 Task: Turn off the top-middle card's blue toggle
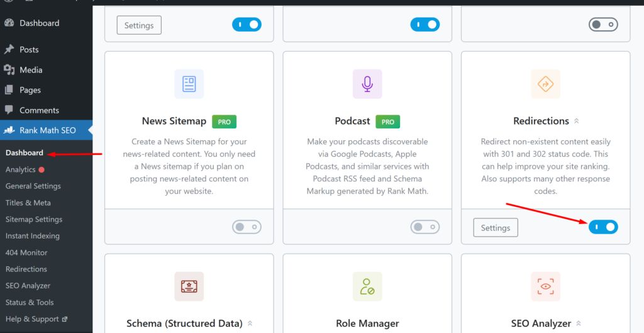425,25
